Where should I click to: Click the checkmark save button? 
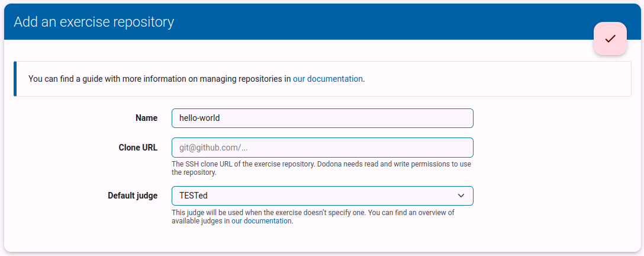pos(610,39)
